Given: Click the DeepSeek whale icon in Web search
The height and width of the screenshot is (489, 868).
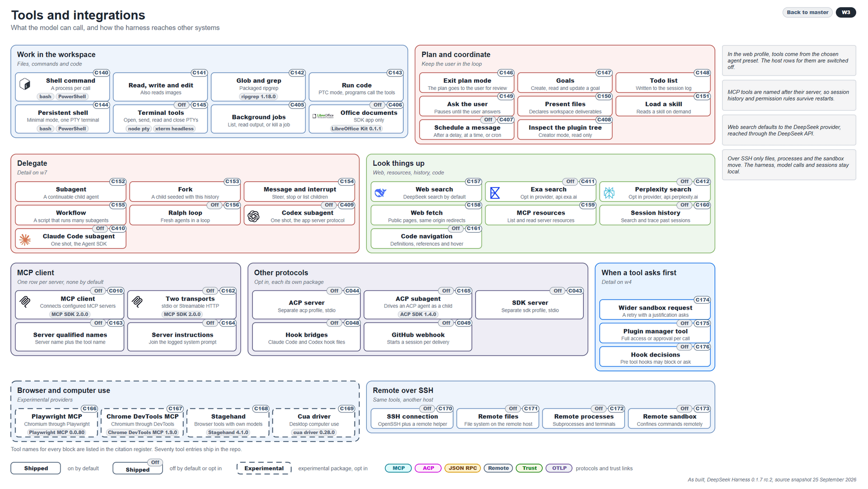Looking at the screenshot, I should [x=381, y=193].
